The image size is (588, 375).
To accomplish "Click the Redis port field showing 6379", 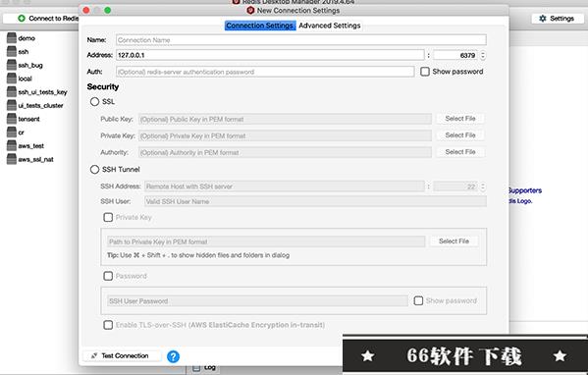I will pos(455,55).
